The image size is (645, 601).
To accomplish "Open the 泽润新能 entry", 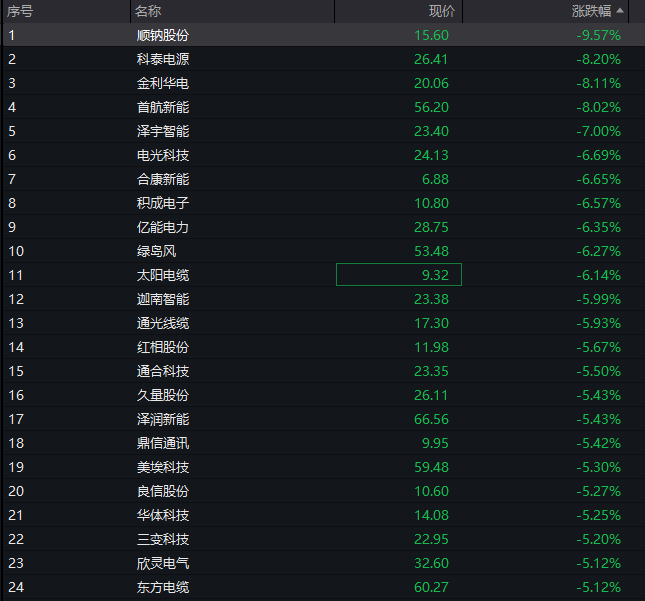I will [162, 419].
